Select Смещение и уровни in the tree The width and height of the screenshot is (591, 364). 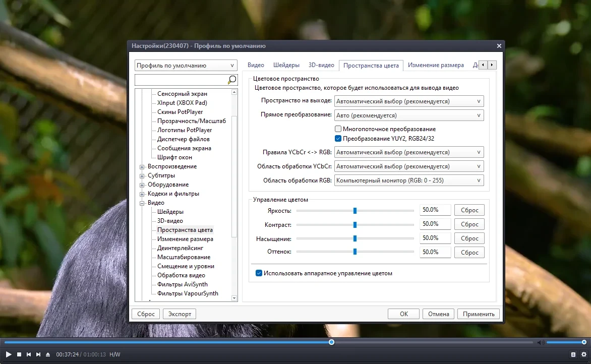pos(186,266)
